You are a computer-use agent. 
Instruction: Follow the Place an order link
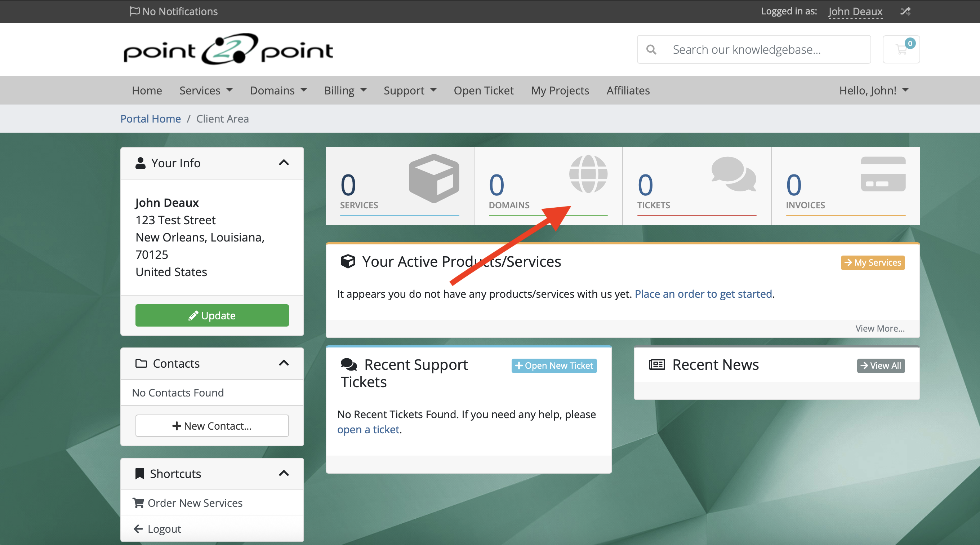pyautogui.click(x=703, y=294)
